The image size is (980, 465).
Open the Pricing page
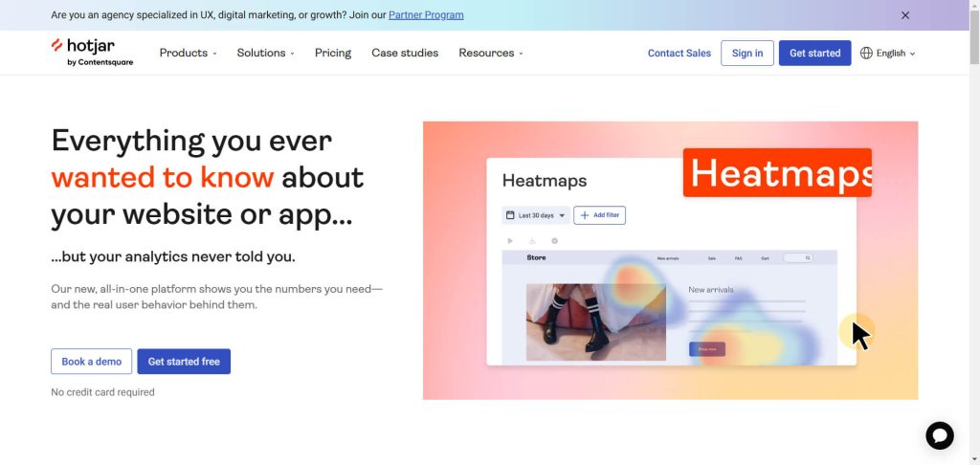(333, 54)
